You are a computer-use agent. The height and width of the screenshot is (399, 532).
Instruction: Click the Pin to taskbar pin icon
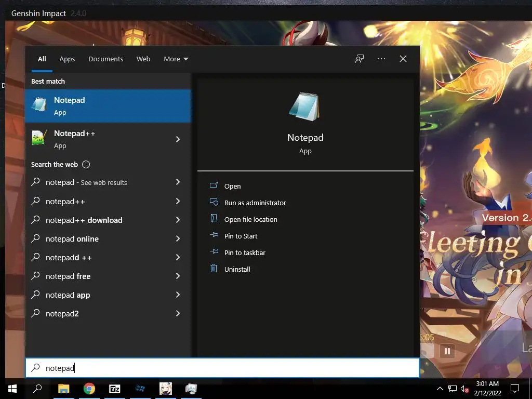(x=214, y=251)
